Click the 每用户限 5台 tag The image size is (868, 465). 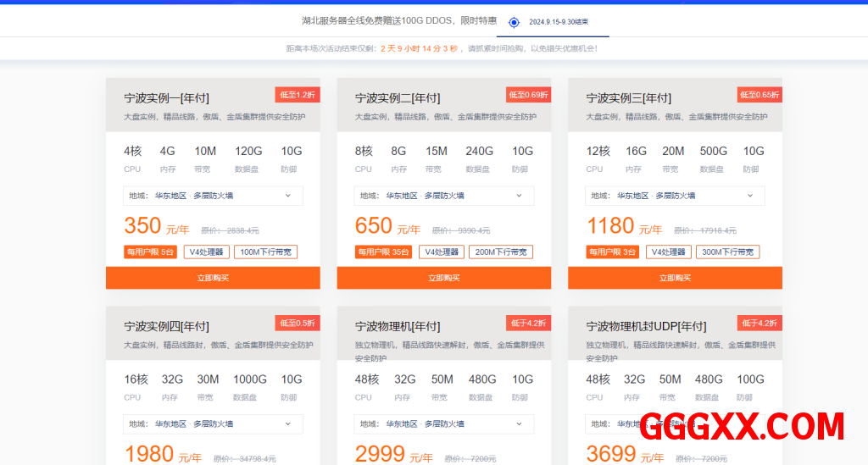click(x=150, y=252)
